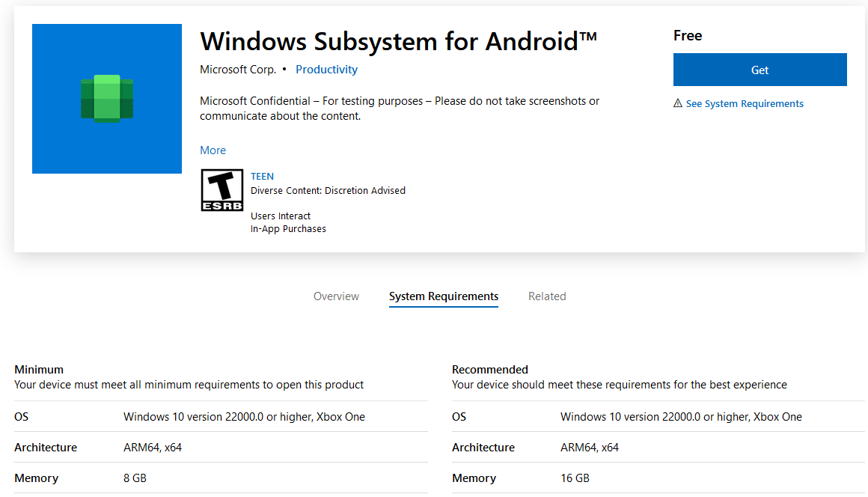Click the Recommended requirements heading
Screen dimensions: 868x497
(x=490, y=369)
